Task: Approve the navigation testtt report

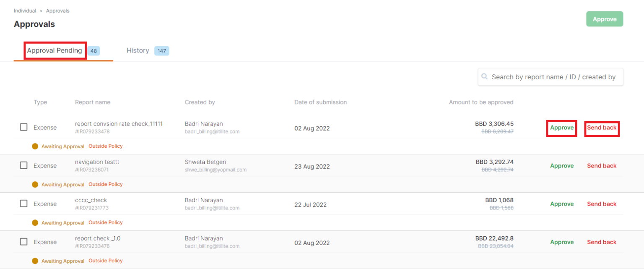Action: pyautogui.click(x=562, y=165)
